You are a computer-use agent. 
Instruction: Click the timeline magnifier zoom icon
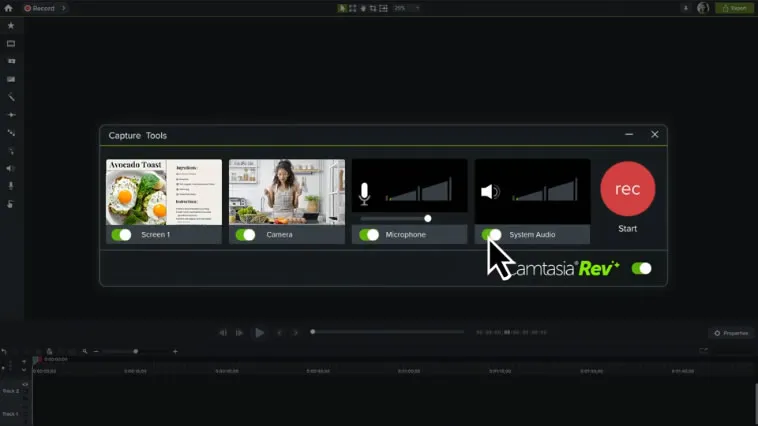(x=85, y=352)
